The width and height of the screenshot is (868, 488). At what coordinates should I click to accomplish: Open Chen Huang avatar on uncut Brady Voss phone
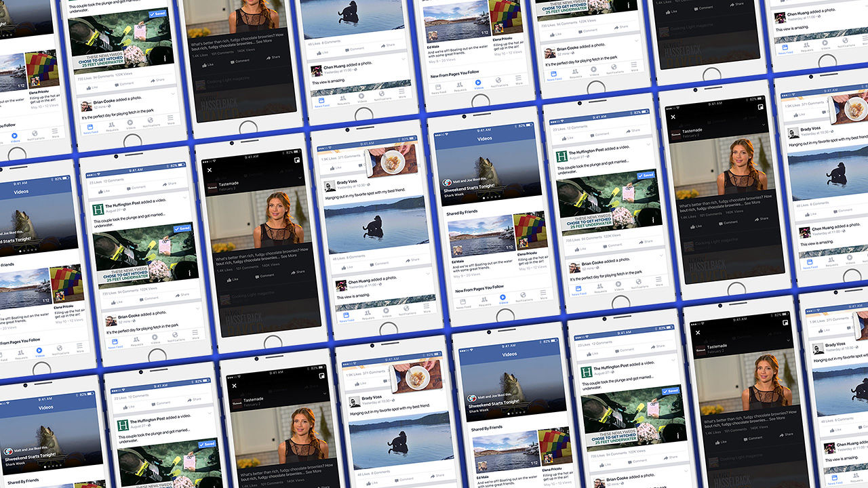[341, 286]
